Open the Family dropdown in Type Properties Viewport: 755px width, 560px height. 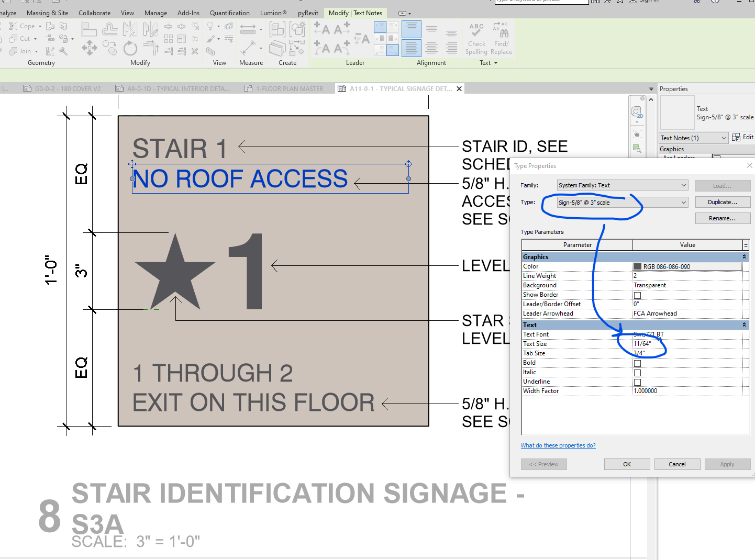683,185
